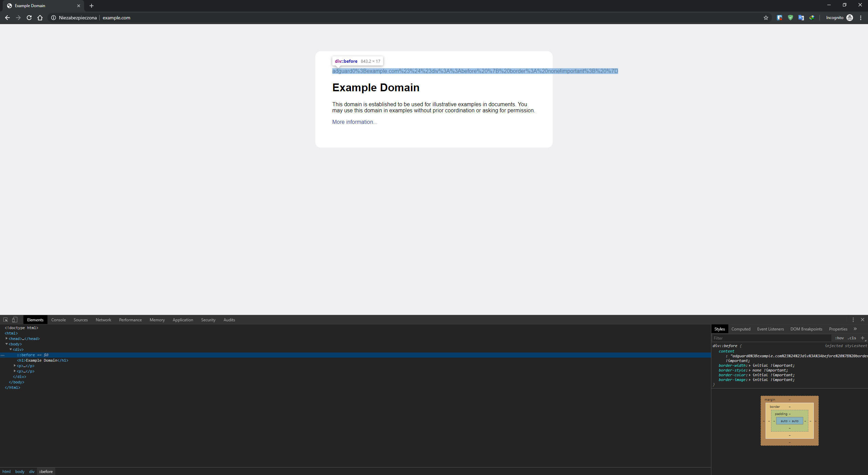Image resolution: width=868 pixels, height=475 pixels.
Task: Open the Internet Download Manager extension icon
Action: coord(812,18)
